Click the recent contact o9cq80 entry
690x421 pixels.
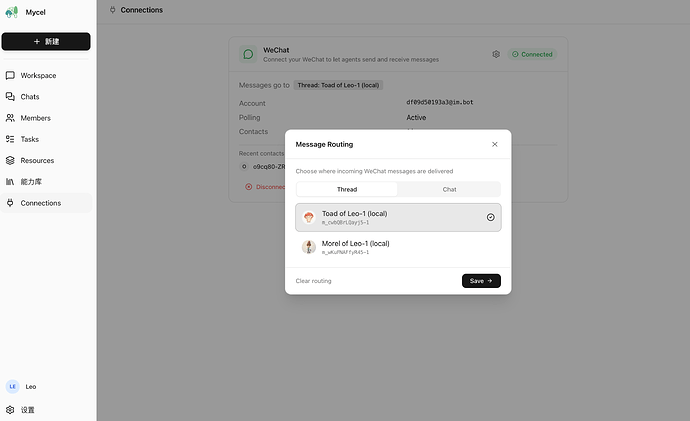(x=263, y=166)
